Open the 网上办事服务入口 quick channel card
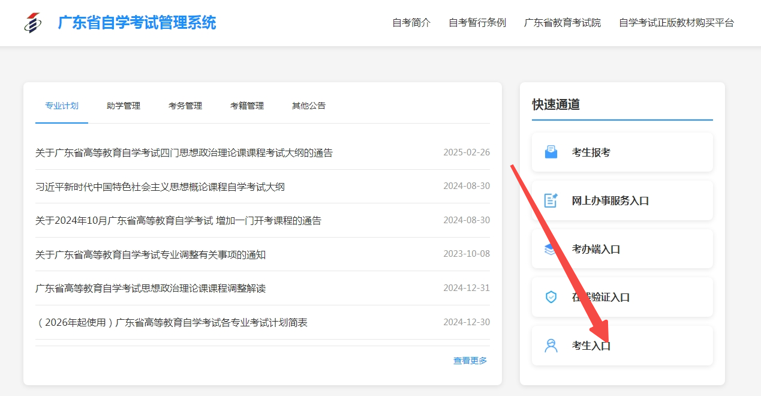Image resolution: width=761 pixels, height=396 pixels. coord(622,200)
